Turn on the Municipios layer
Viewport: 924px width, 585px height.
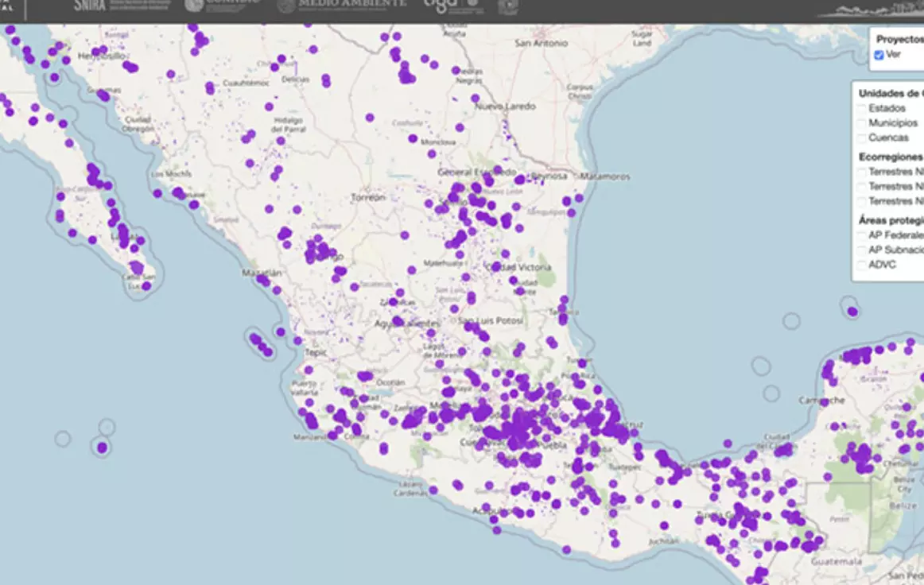[861, 123]
